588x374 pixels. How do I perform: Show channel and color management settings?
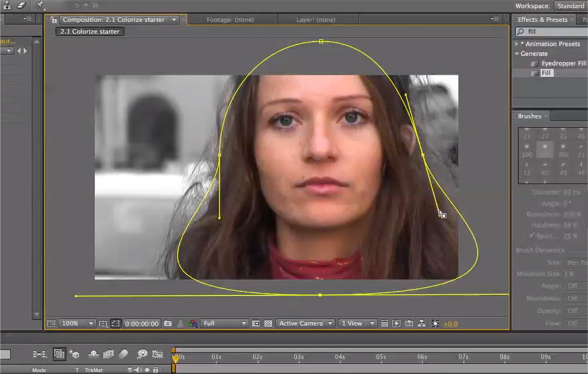(193, 323)
